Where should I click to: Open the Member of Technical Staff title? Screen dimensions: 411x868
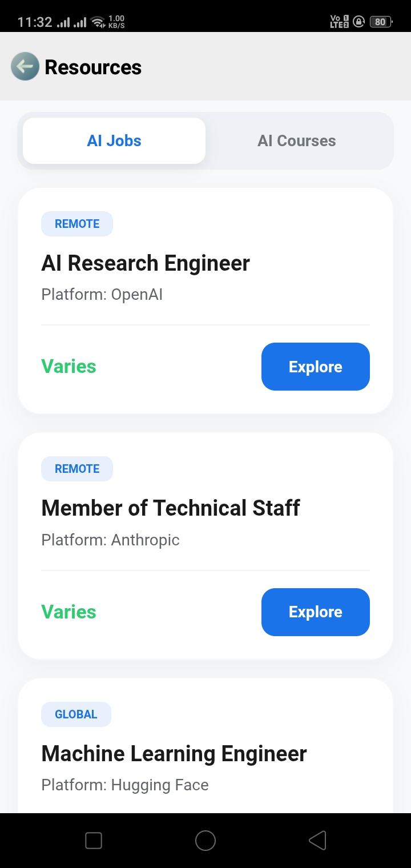click(171, 508)
